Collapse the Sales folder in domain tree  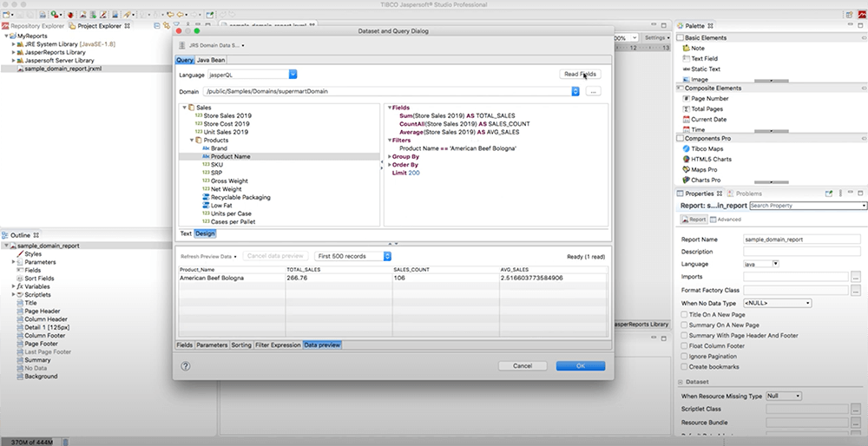(x=184, y=108)
